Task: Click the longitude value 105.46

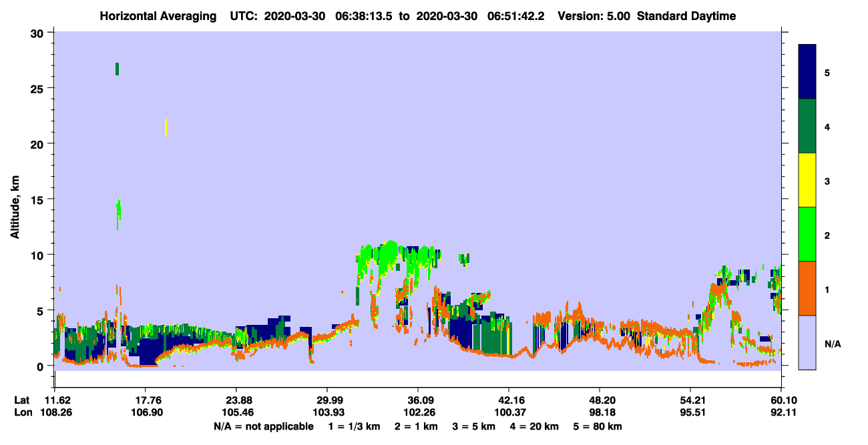Action: pos(239,413)
